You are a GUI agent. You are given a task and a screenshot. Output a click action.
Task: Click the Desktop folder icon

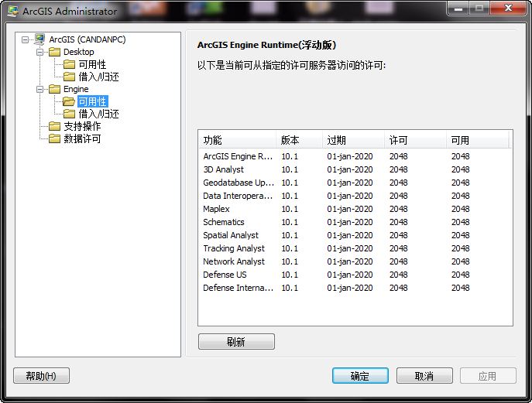(x=54, y=52)
